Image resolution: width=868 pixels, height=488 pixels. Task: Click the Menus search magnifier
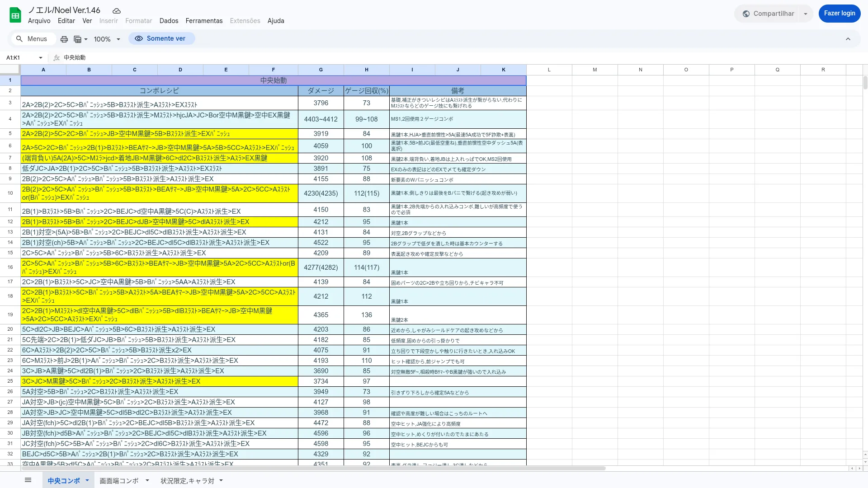(x=19, y=39)
